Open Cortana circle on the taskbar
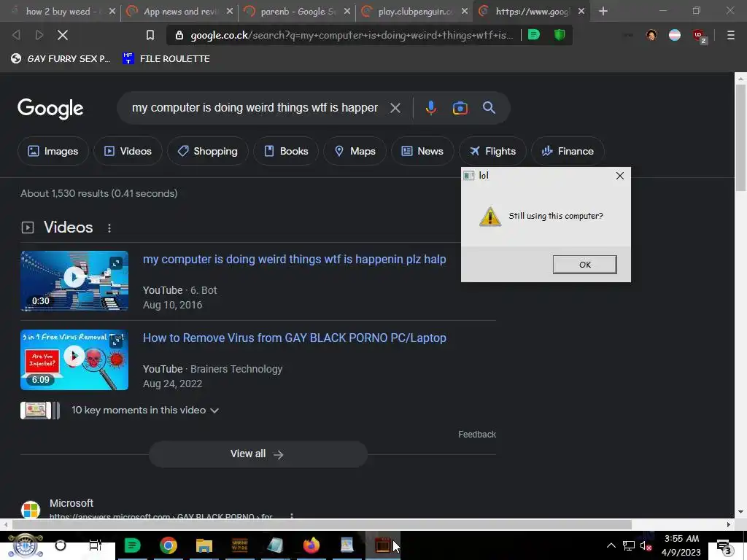747x560 pixels. tap(61, 545)
